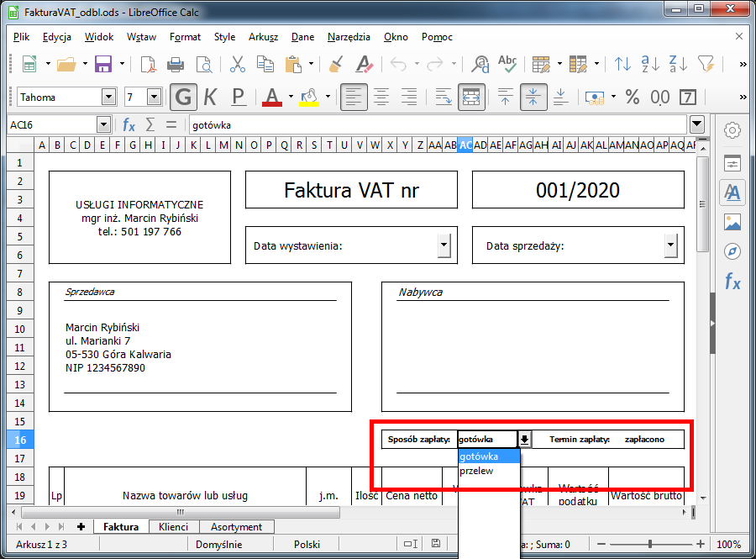Screen dimensions: 756x559
Task: Toggle merge and center cells
Action: 471,98
